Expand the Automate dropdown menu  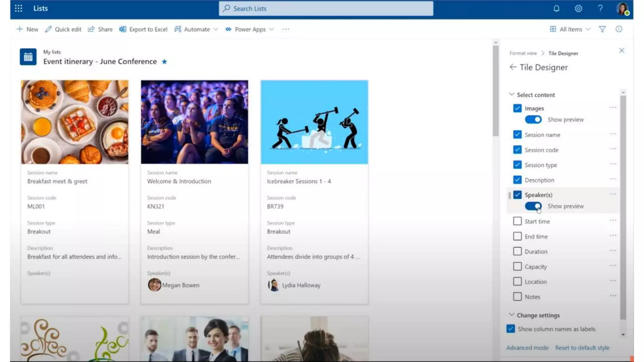(197, 29)
